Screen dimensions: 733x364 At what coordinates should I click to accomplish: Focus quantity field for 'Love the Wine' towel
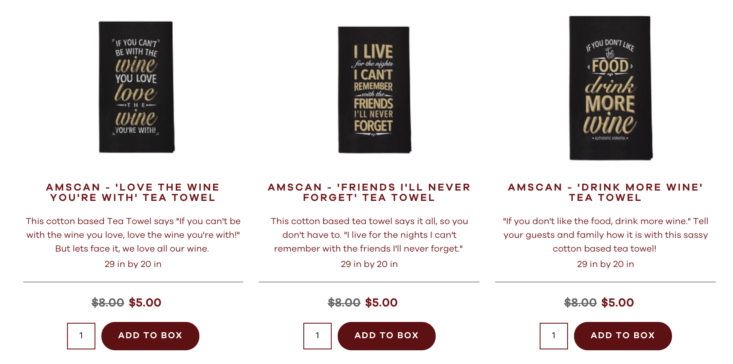(x=81, y=336)
